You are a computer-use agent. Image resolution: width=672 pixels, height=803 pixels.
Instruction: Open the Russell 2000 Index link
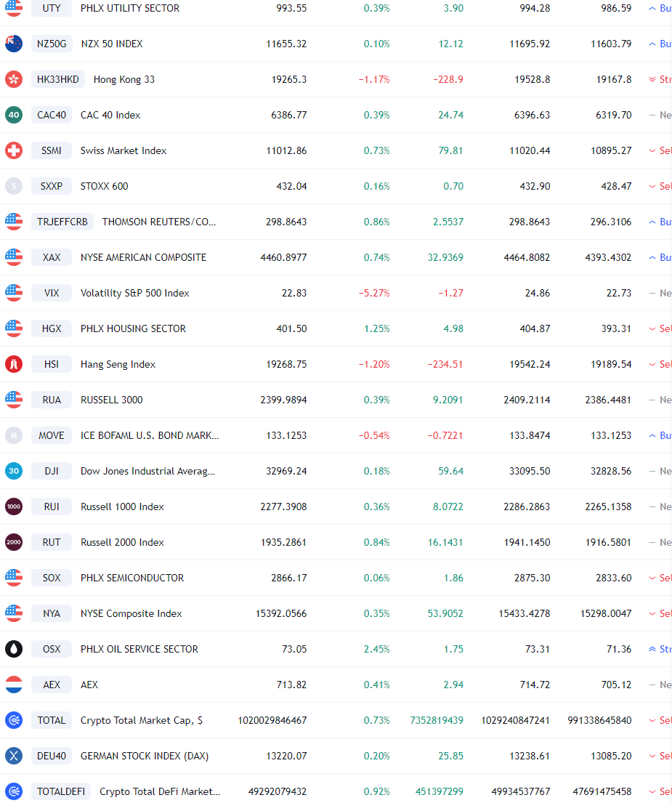click(x=122, y=542)
